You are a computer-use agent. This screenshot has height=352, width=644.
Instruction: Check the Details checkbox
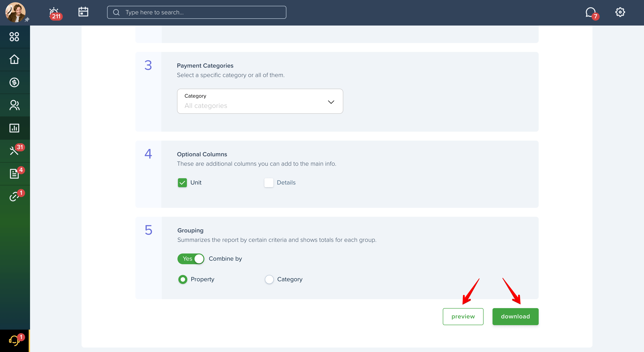pyautogui.click(x=269, y=183)
